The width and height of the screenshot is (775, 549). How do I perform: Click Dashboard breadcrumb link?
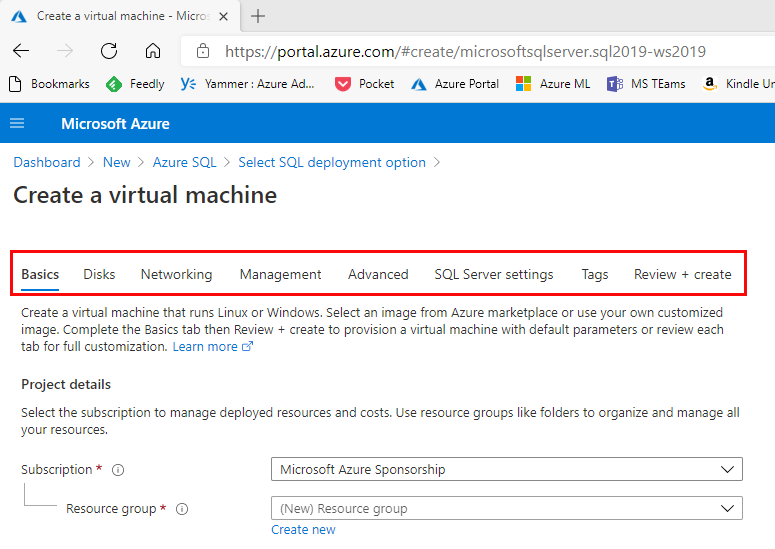coord(47,163)
